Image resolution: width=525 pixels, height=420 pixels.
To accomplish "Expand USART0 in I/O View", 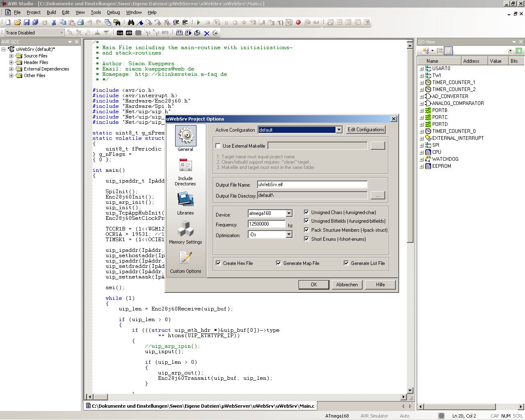I will (x=422, y=69).
